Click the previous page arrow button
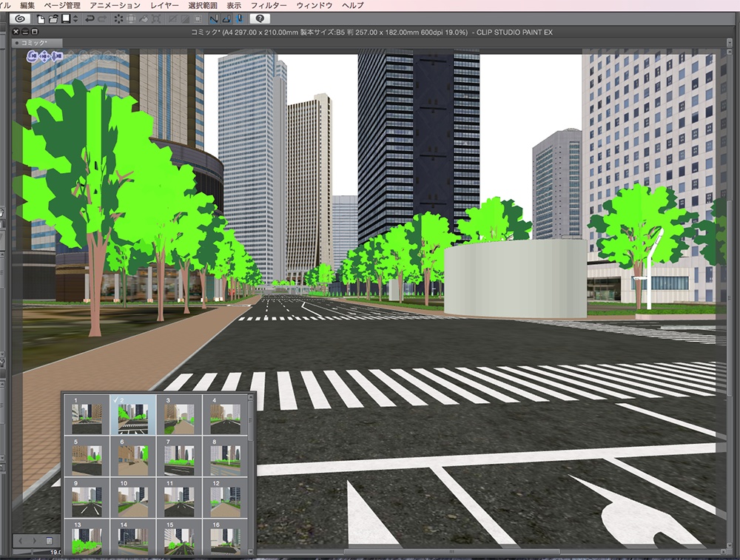Image resolution: width=740 pixels, height=560 pixels. point(20,541)
